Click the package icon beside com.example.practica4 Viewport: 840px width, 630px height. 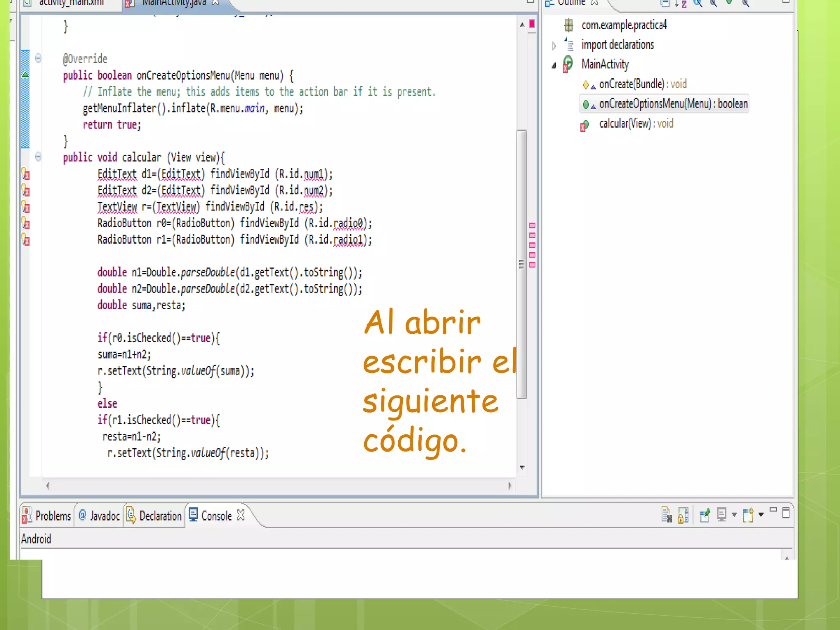click(568, 25)
